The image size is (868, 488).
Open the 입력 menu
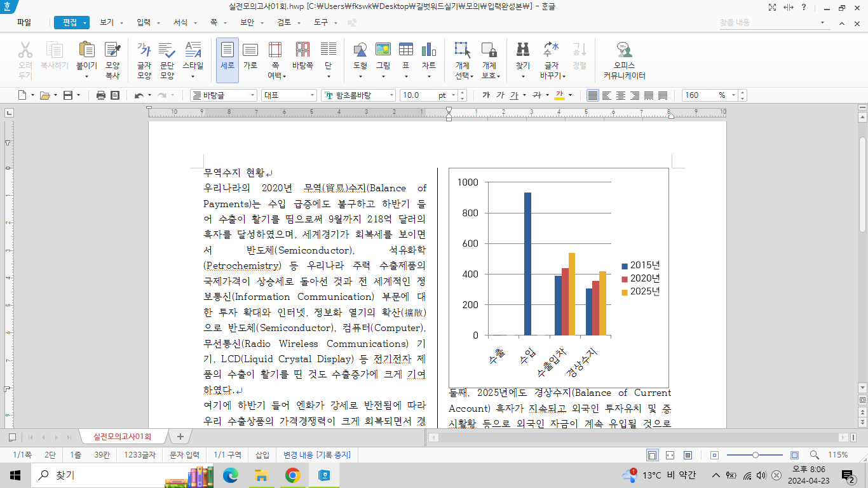pyautogui.click(x=144, y=22)
